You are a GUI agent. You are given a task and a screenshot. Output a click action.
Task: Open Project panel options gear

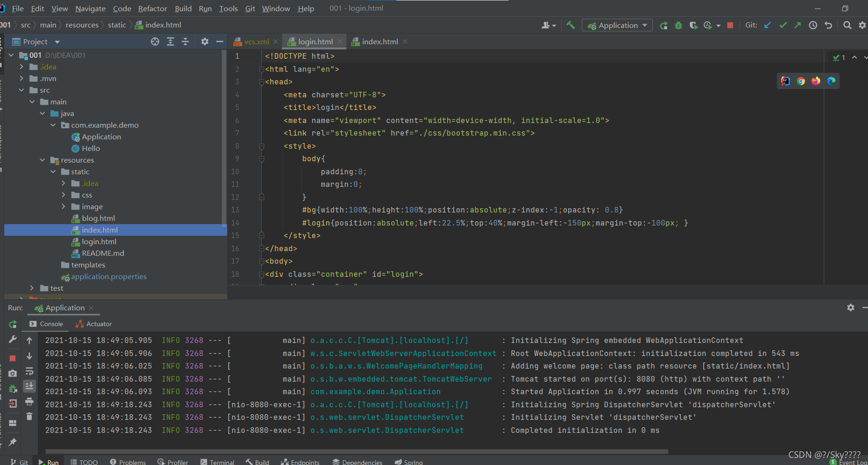205,41
